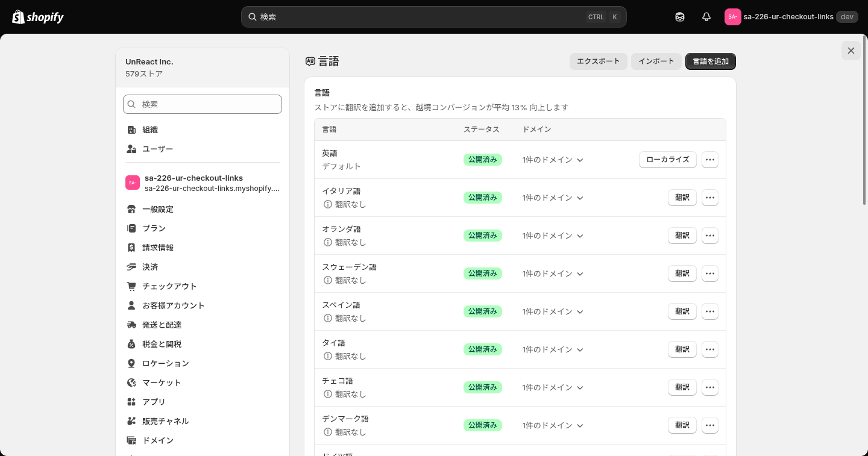Click the 請求情報 billing icon
This screenshot has width=868, height=456.
131,248
